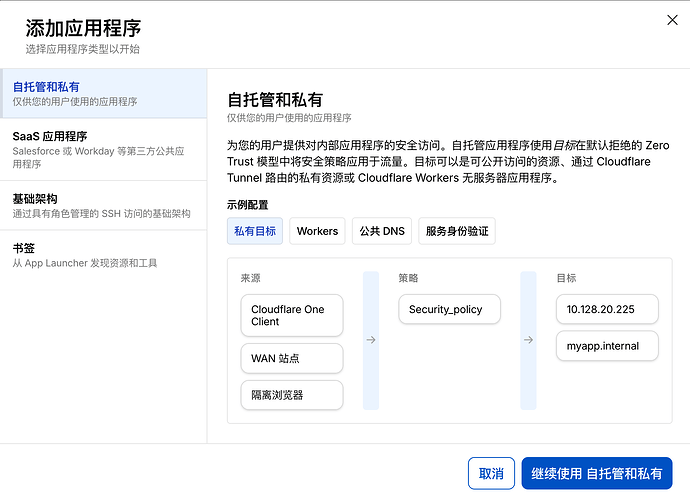Click the myapp.internal target box
Image resolution: width=690 pixels, height=498 pixels.
point(607,346)
